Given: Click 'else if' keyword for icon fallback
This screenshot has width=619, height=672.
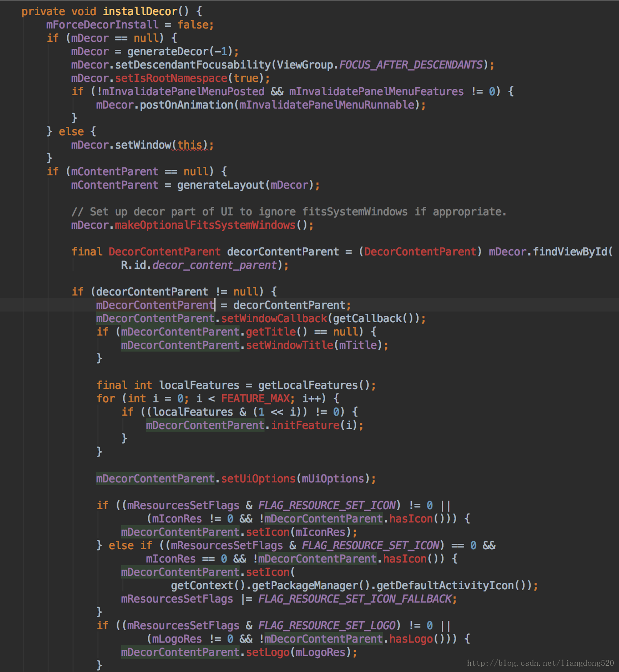Looking at the screenshot, I should click(x=130, y=546).
